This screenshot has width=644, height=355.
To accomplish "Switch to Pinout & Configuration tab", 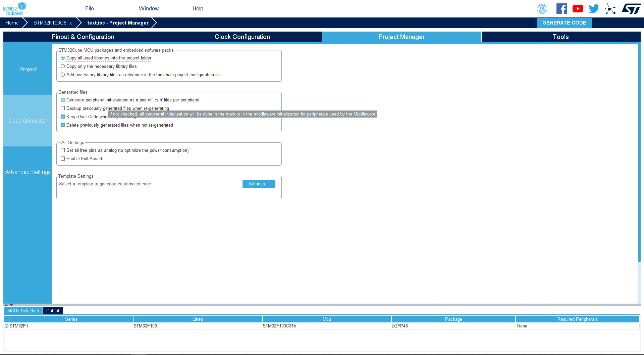I will 83,37.
